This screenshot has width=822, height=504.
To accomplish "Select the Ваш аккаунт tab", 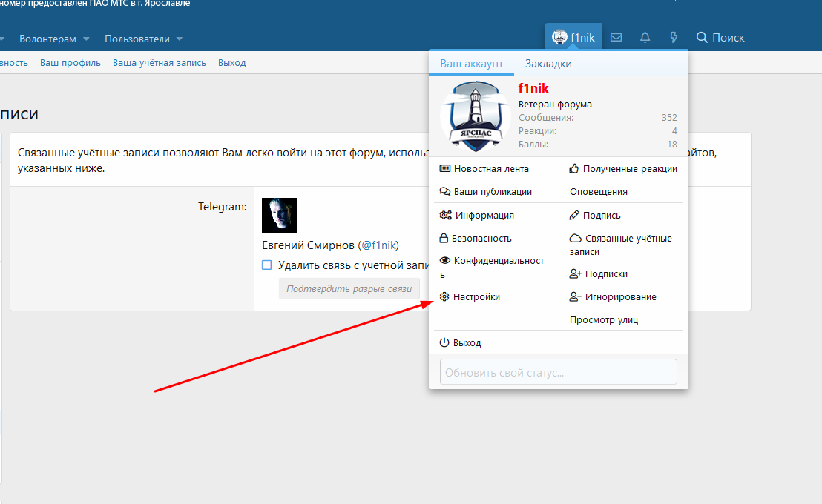I will click(471, 64).
